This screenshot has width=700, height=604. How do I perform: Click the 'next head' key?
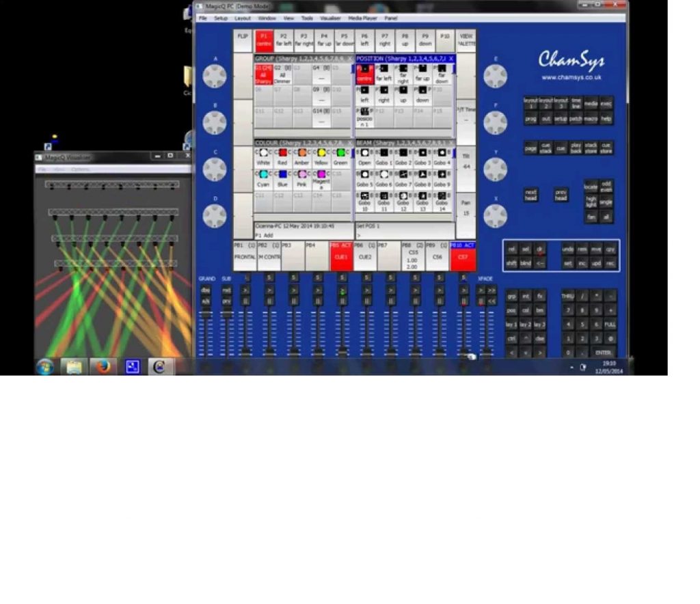(530, 195)
